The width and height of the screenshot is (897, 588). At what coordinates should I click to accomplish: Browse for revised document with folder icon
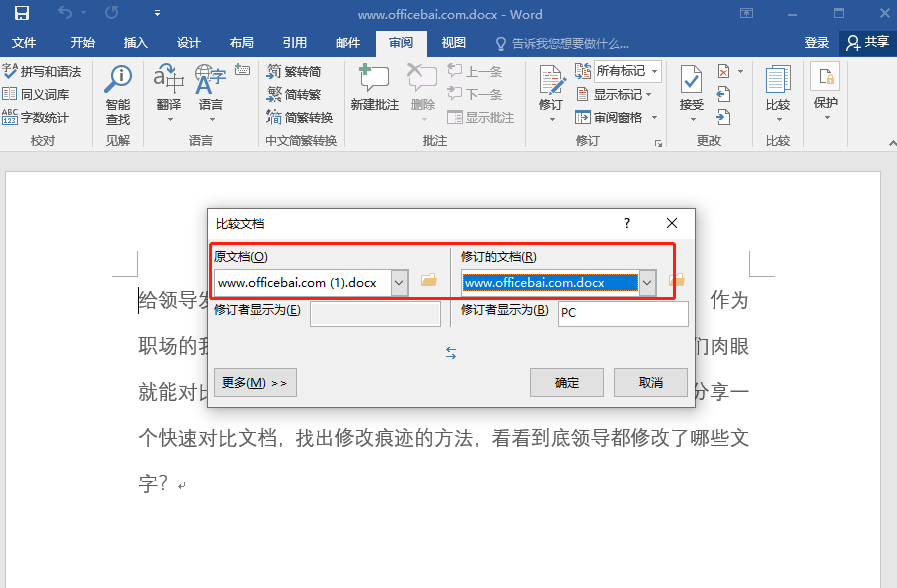tap(677, 280)
